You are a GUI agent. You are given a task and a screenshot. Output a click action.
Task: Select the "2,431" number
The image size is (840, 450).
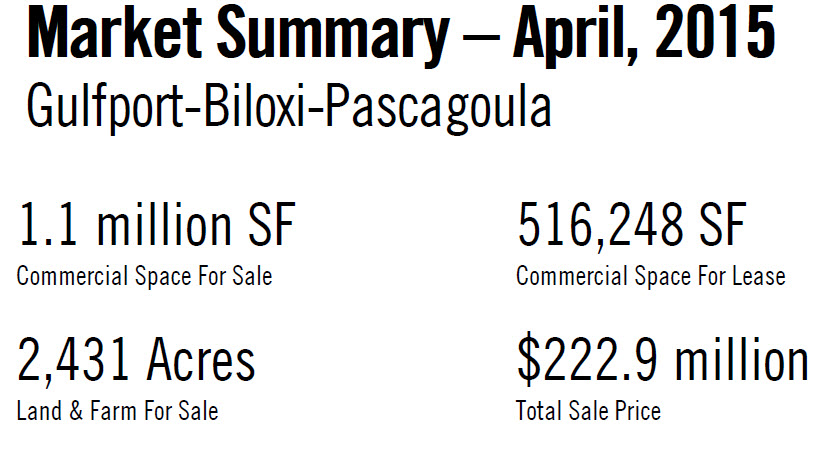click(73, 361)
